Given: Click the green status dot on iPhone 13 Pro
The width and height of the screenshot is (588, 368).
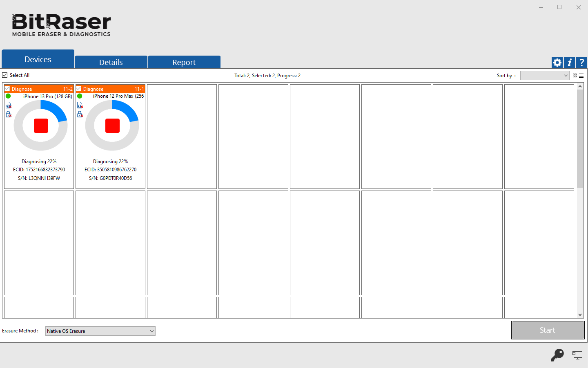Looking at the screenshot, I should coord(8,96).
